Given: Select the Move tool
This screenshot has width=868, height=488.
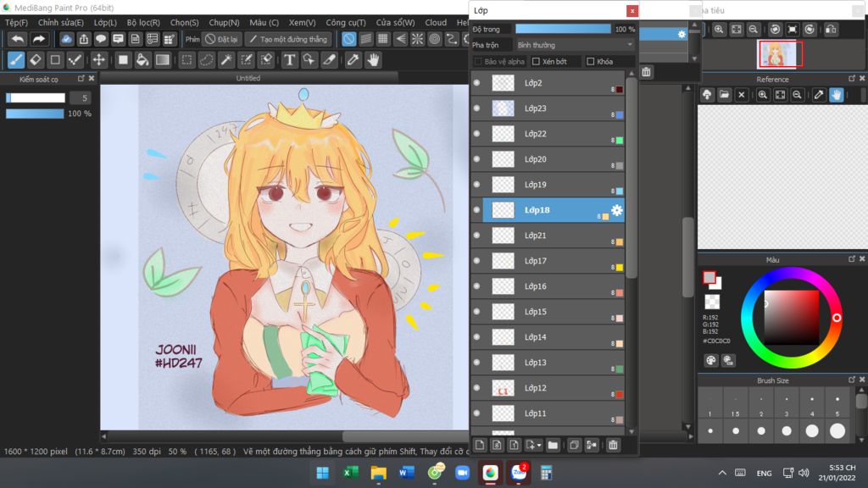Looking at the screenshot, I should point(98,60).
